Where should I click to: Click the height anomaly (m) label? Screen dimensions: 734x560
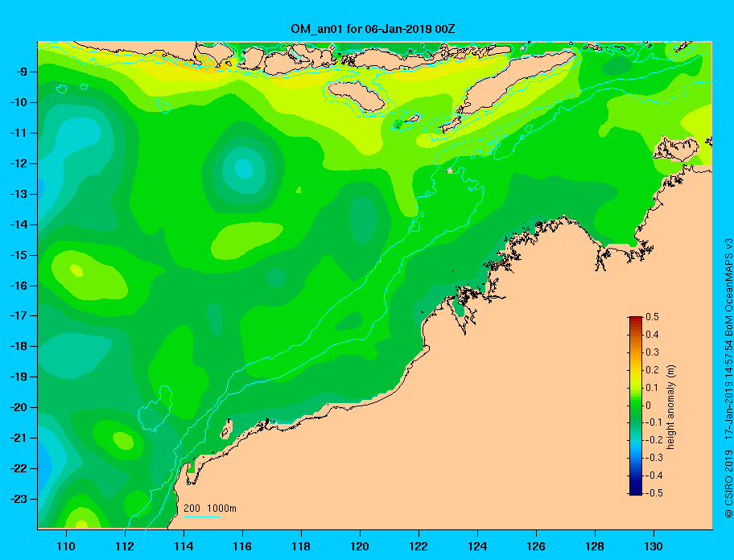(x=670, y=406)
